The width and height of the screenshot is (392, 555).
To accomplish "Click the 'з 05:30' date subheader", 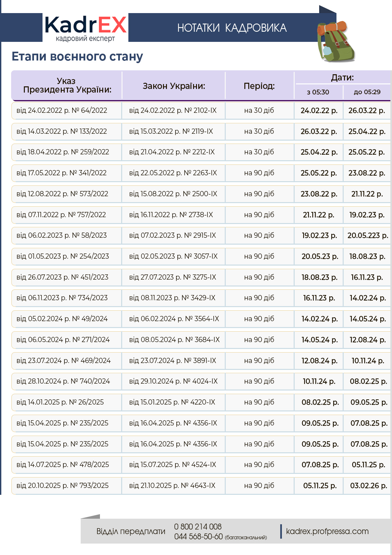I will click(318, 92).
